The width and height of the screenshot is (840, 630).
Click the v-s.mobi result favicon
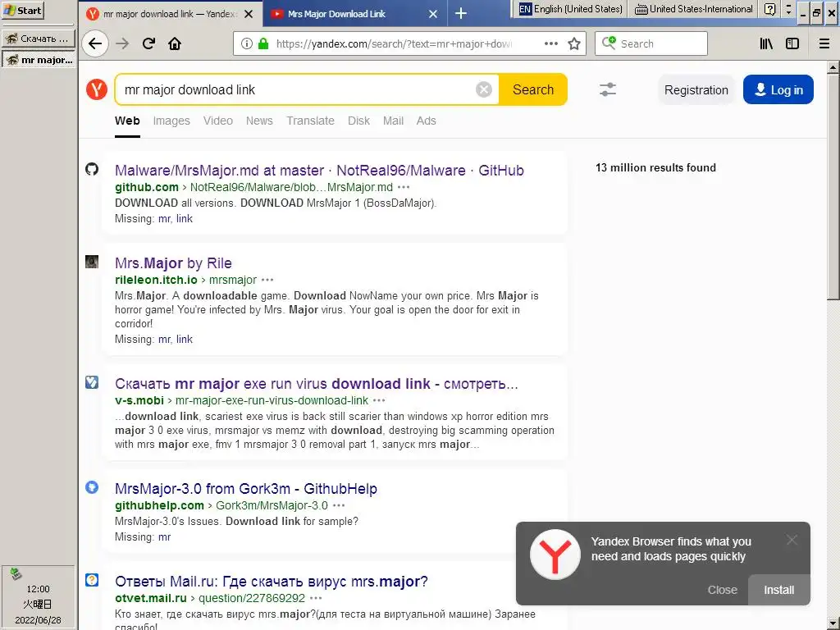click(x=92, y=382)
